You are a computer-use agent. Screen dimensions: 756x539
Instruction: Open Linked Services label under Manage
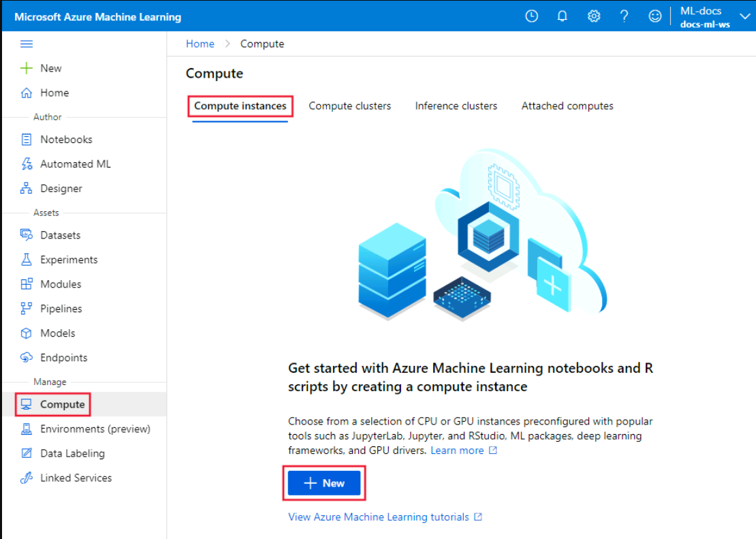pos(76,478)
